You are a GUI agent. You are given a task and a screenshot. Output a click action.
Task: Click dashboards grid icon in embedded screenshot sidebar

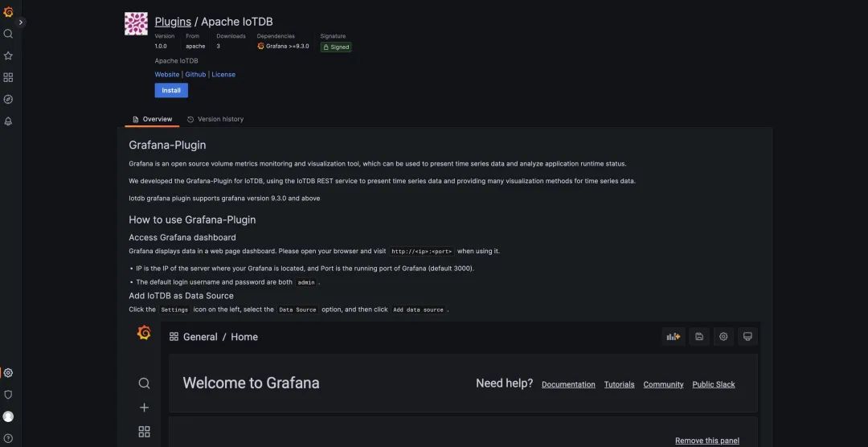click(x=144, y=432)
